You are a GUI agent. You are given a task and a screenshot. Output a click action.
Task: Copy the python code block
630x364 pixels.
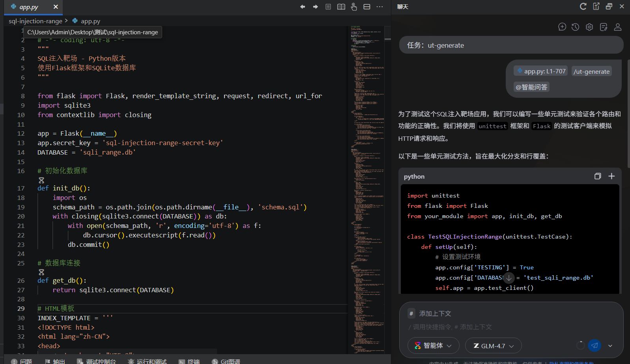pos(598,176)
